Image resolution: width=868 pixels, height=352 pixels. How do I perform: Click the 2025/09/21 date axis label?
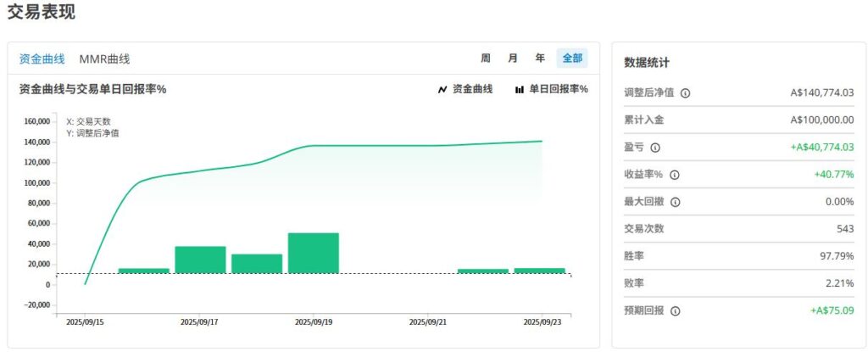click(428, 322)
